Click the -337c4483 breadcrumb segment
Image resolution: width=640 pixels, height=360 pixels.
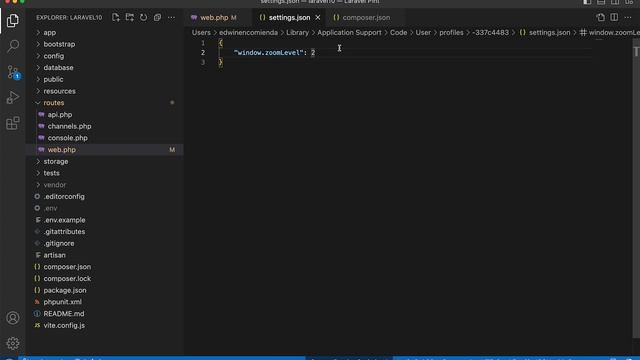[490, 33]
